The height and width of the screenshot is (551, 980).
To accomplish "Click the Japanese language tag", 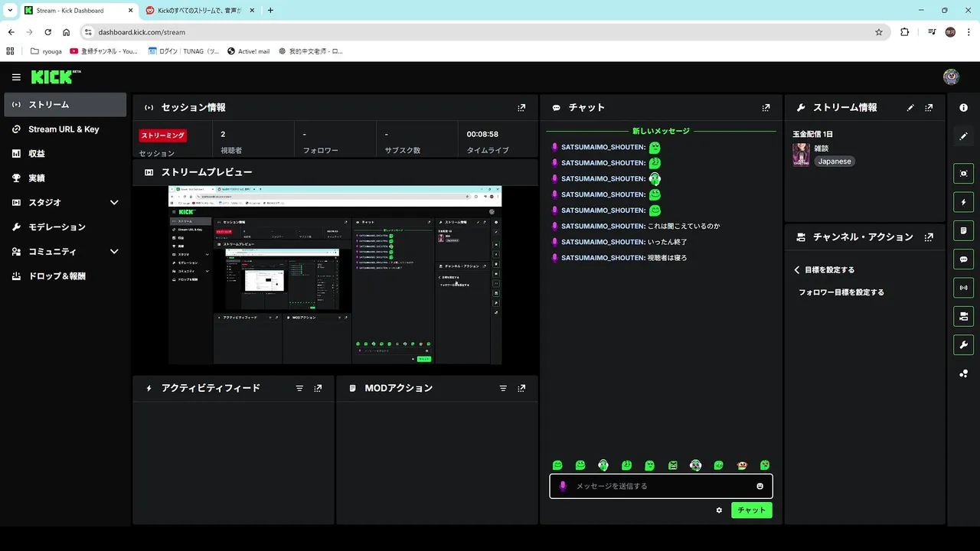I will tap(835, 161).
